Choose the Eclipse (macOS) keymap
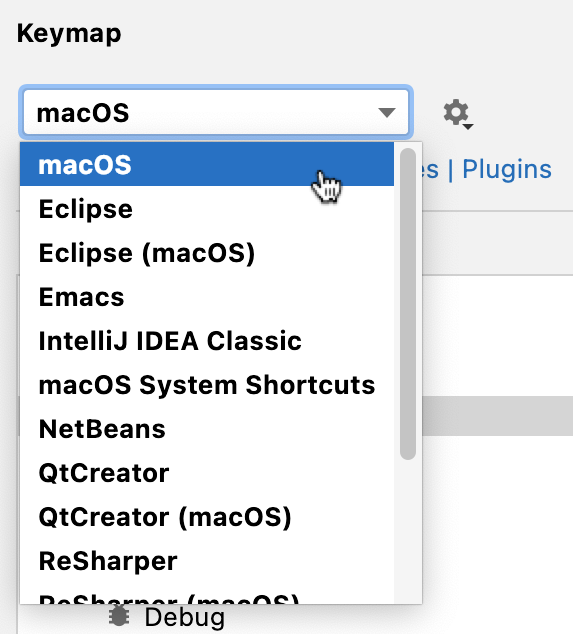Image resolution: width=573 pixels, height=634 pixels. [207, 253]
